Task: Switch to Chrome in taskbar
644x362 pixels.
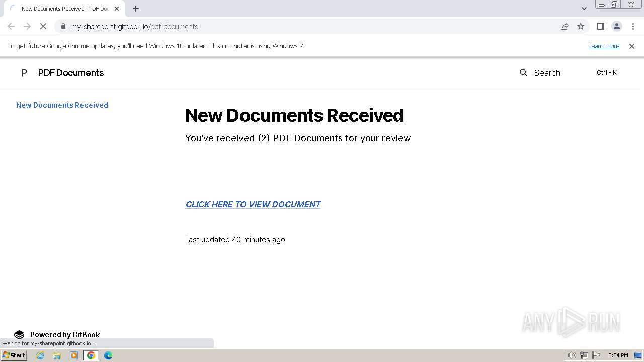Action: tap(91, 355)
